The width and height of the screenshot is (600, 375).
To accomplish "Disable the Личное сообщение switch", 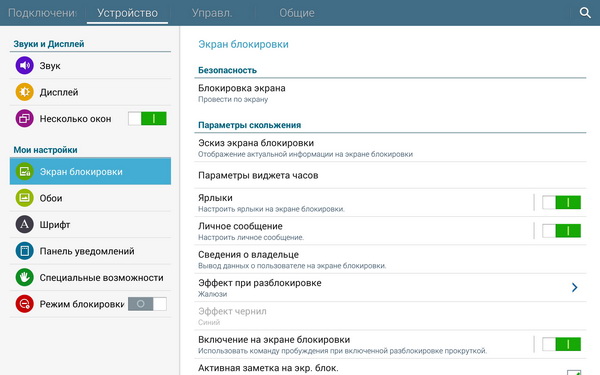I will pos(561,231).
